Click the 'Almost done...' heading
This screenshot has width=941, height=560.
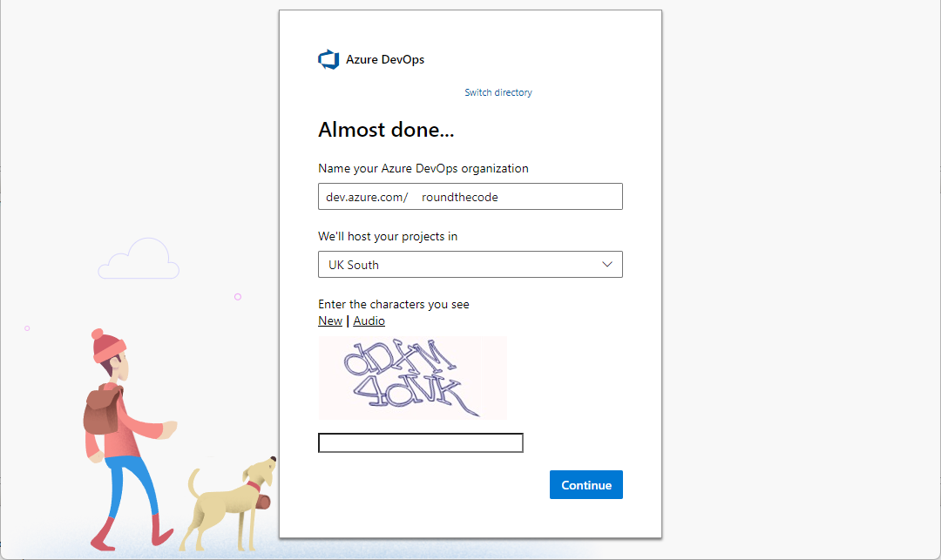[386, 130]
